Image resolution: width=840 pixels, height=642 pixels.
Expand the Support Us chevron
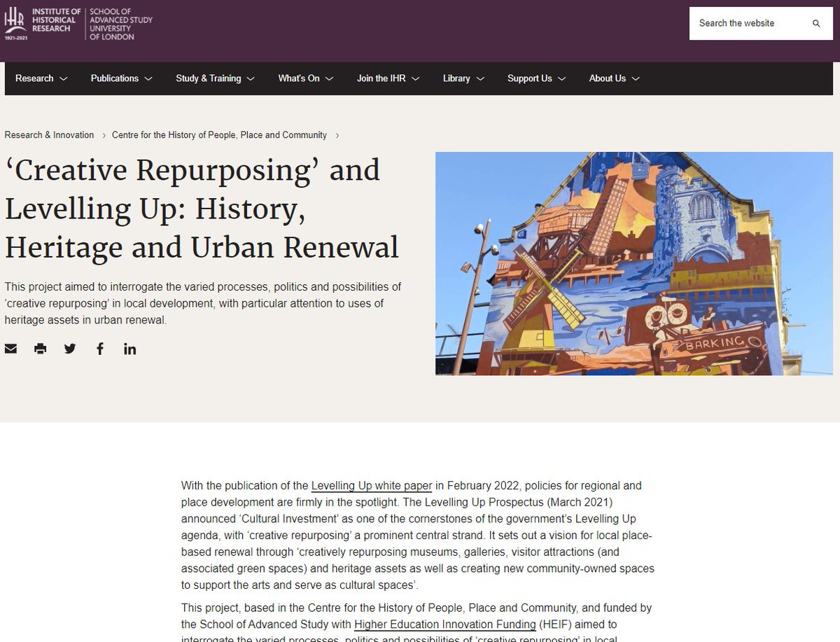click(562, 79)
